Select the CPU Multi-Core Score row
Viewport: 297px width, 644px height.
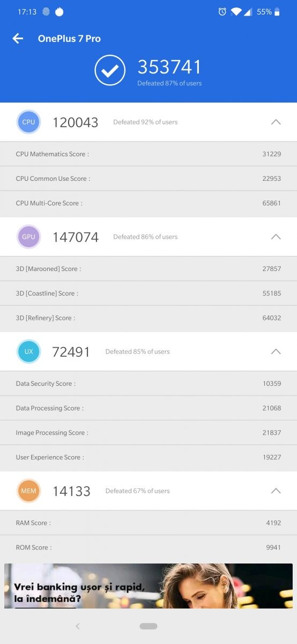point(148,203)
